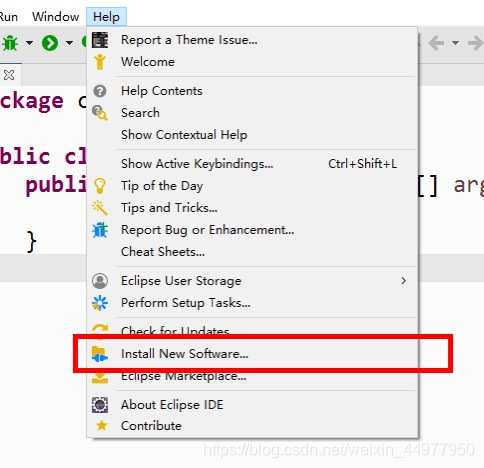This screenshot has height=468, width=484.
Task: Open the Help menu in menu bar
Action: [x=106, y=16]
